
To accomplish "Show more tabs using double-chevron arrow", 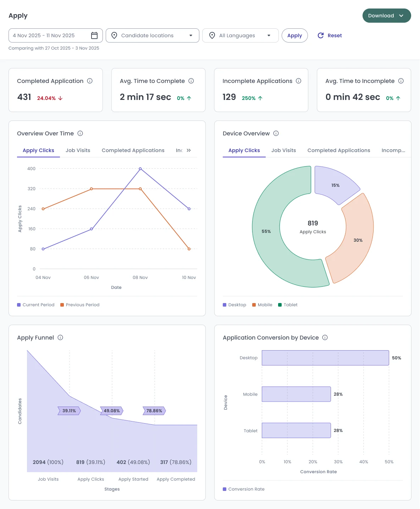I will (189, 150).
